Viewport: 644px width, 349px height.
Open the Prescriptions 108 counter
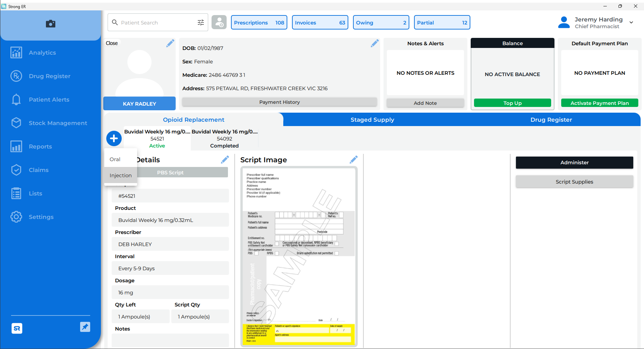pos(259,22)
